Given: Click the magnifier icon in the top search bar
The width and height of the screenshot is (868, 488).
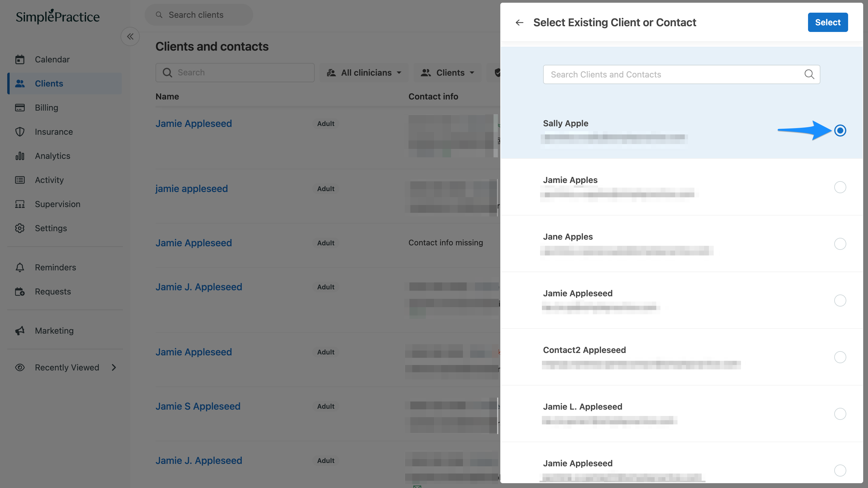Looking at the screenshot, I should [159, 15].
